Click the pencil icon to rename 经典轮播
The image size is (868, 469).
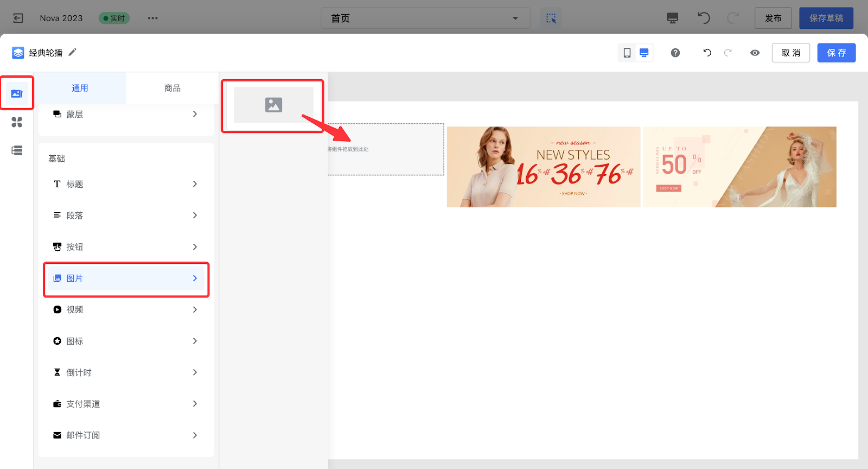pyautogui.click(x=72, y=52)
